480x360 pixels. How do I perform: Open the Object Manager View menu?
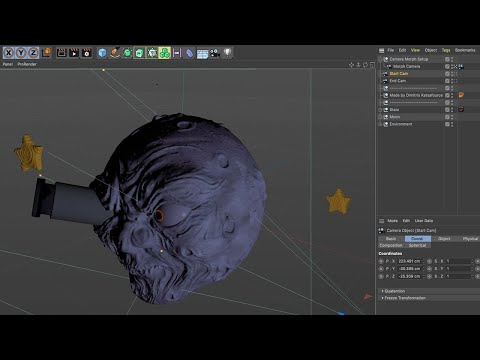(415, 50)
